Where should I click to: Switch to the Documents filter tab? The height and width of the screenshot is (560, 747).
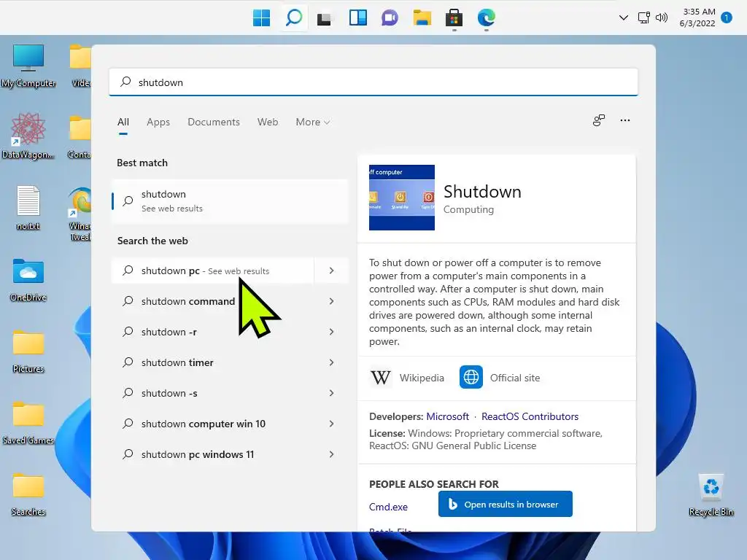pos(214,122)
